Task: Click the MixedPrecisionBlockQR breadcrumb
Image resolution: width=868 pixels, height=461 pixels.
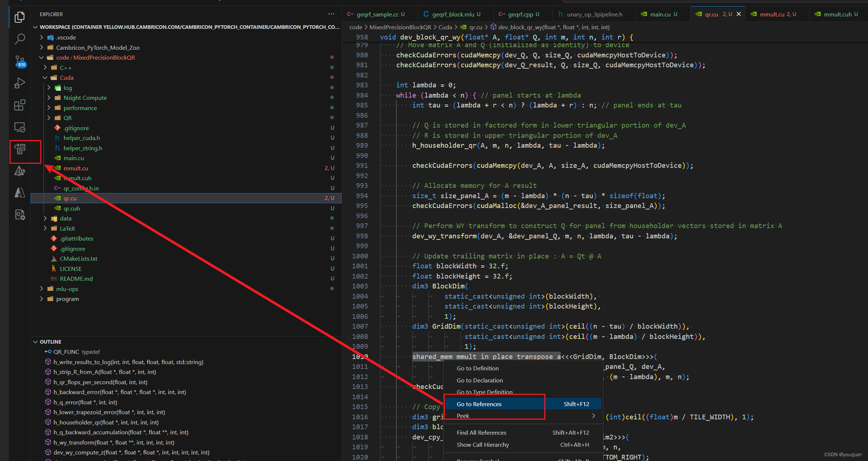Action: 401,27
